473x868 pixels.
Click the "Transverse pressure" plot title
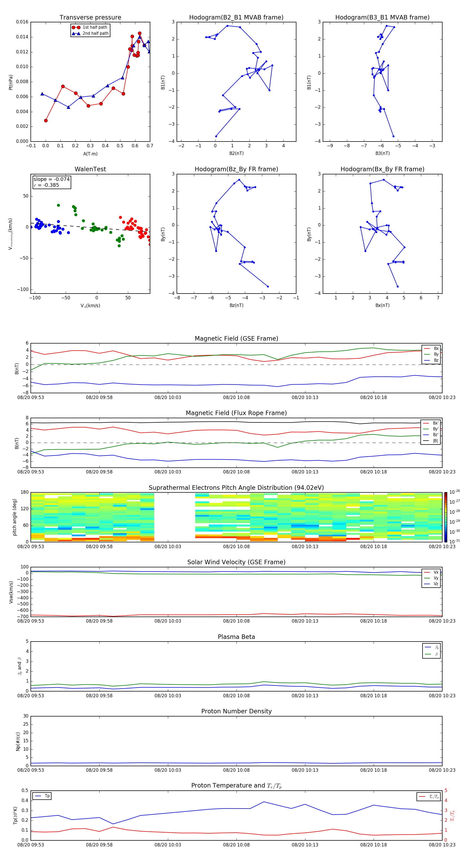(x=90, y=18)
